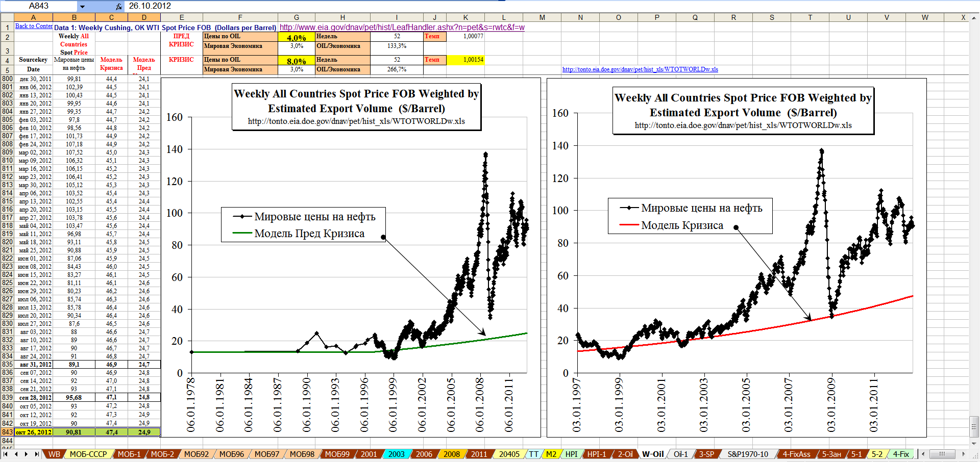Viewport: 980px width, 462px height.
Task: Open the МОБ-СССР sheet tab
Action: pyautogui.click(x=88, y=454)
